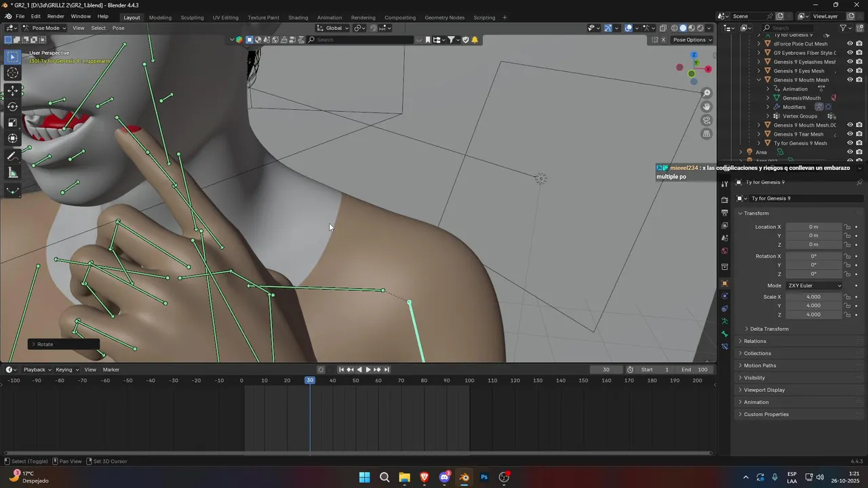Screen dimensions: 868x488
Task: Expand the Relations panel
Action: (755, 341)
